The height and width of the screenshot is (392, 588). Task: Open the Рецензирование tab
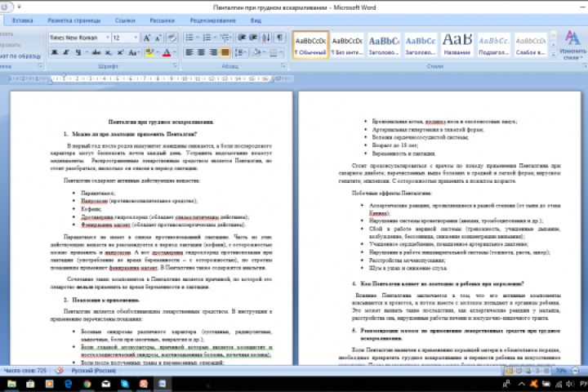212,20
